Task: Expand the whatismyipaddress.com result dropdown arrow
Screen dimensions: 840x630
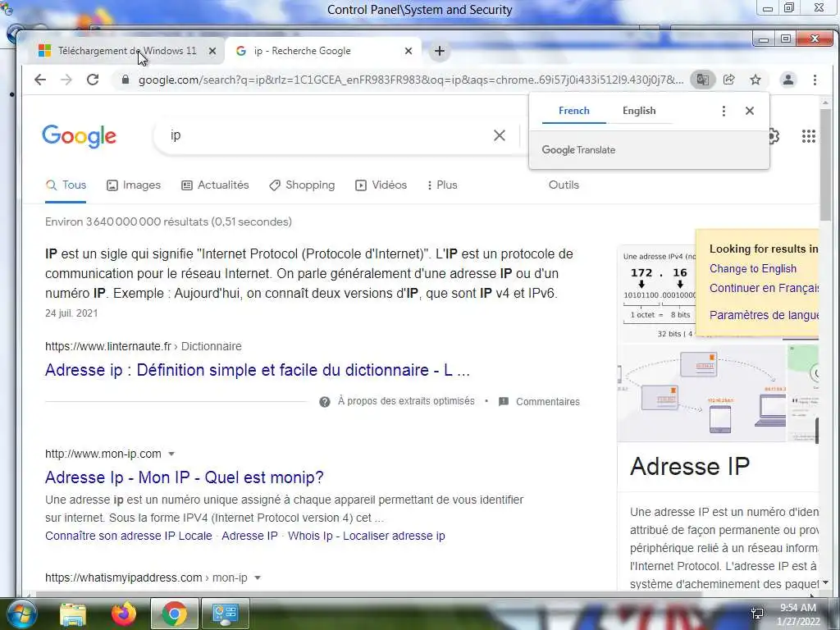Action: click(257, 578)
